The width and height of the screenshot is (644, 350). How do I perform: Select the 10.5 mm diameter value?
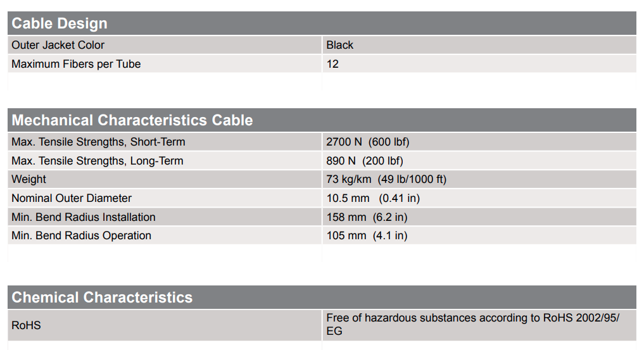tap(373, 198)
